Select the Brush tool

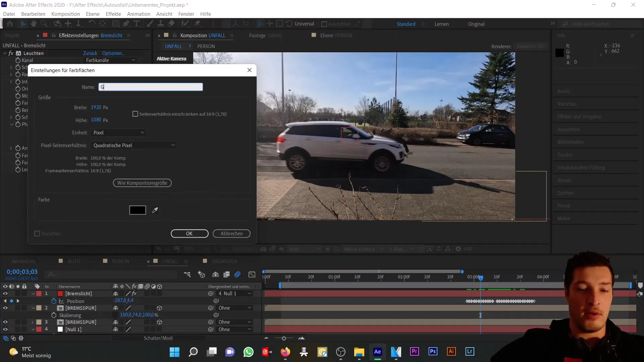click(x=150, y=24)
